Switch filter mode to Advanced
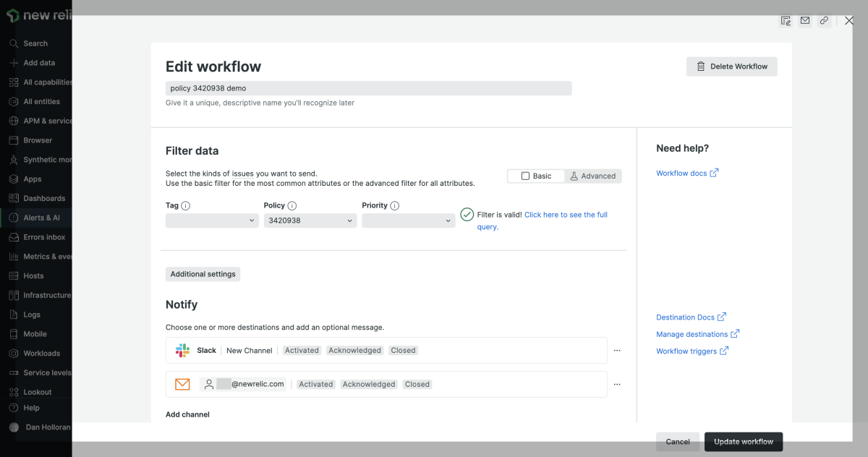The width and height of the screenshot is (868, 457). (592, 176)
